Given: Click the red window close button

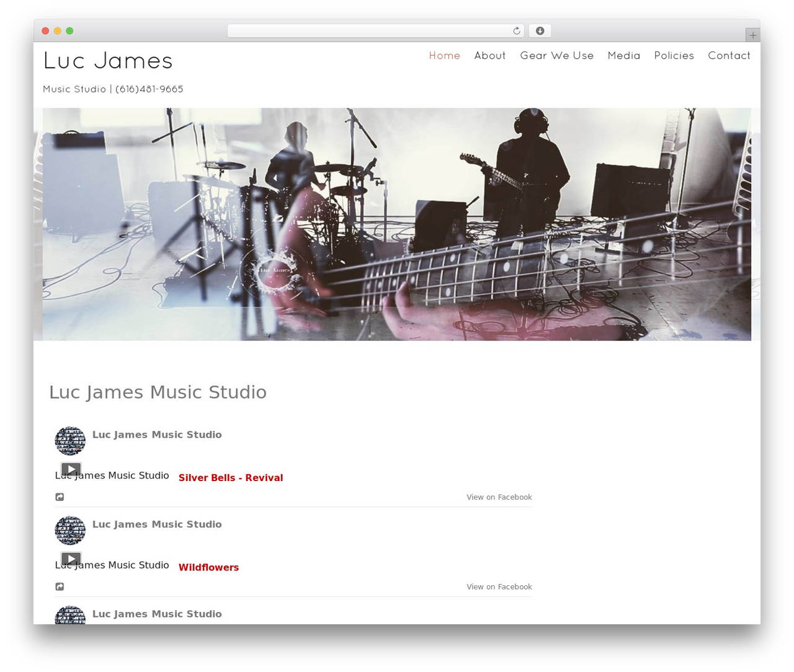Looking at the screenshot, I should coord(45,31).
